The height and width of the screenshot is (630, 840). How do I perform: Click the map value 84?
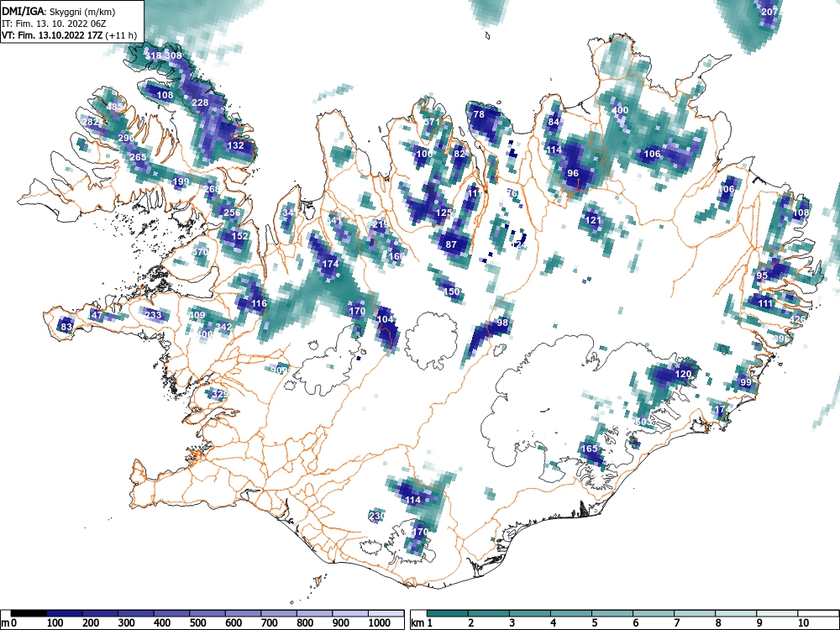pos(554,122)
